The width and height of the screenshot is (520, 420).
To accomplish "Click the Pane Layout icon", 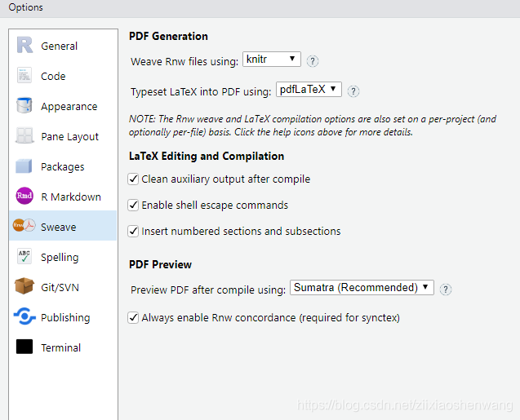I will coord(24,136).
